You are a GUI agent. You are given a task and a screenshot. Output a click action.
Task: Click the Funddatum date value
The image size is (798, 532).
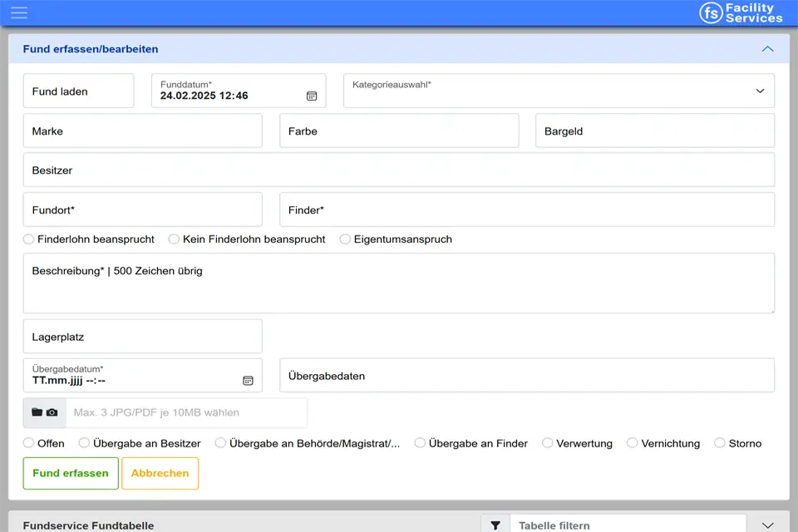tap(204, 96)
